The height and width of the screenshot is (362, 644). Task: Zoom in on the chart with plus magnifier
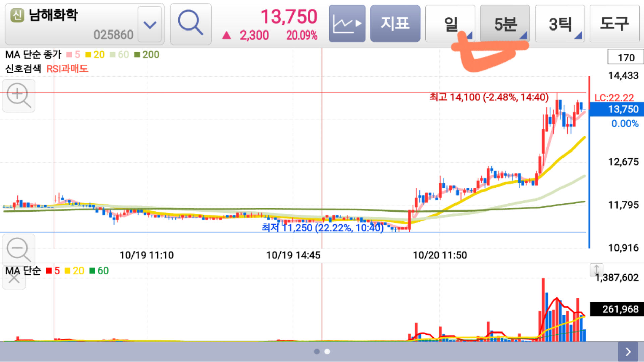point(18,96)
